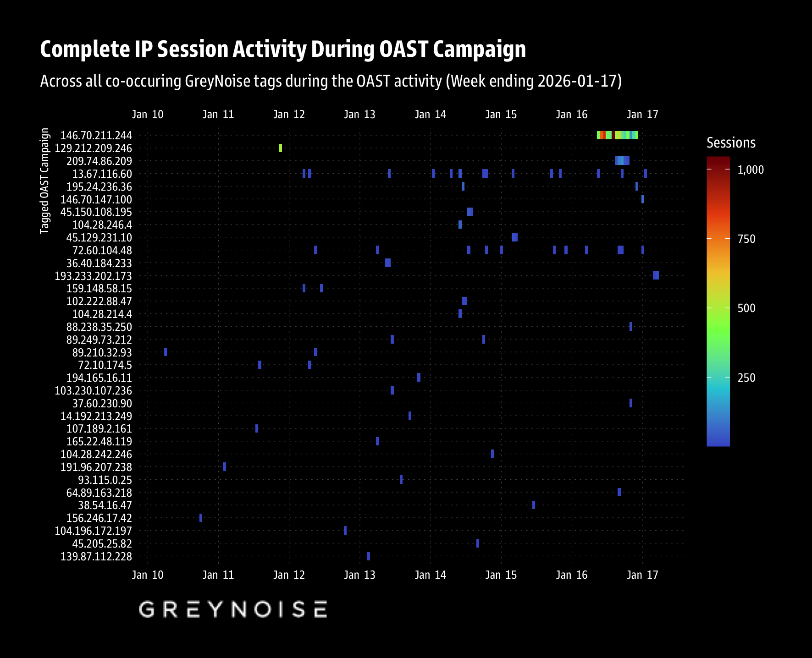
Task: Select the session marker for 193.233.202.173
Action: (x=656, y=275)
